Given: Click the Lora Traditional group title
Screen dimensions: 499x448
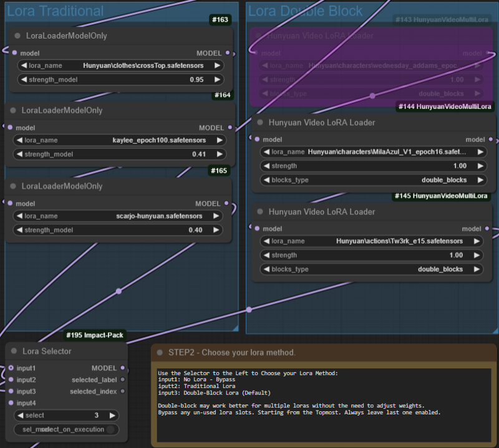Looking at the screenshot, I should 56,11.
